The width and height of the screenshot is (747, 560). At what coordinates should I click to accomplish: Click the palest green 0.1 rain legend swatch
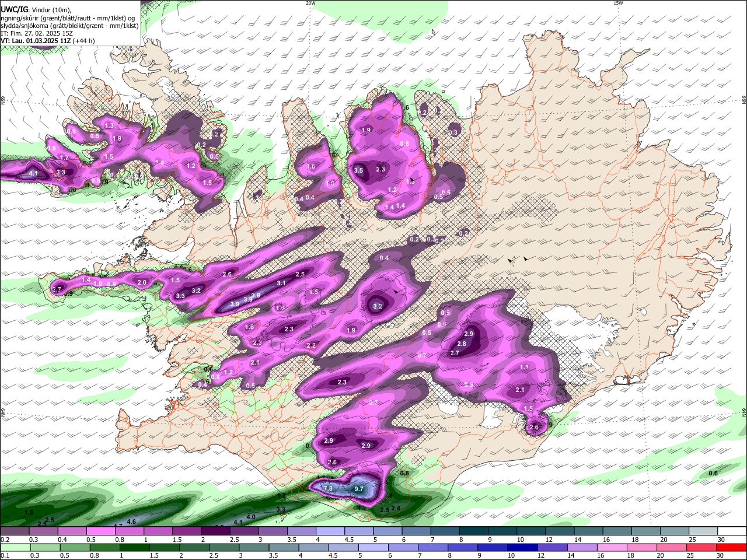coord(15,548)
